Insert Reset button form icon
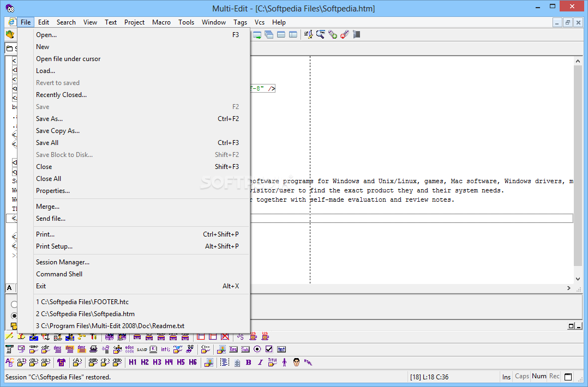 (233, 349)
